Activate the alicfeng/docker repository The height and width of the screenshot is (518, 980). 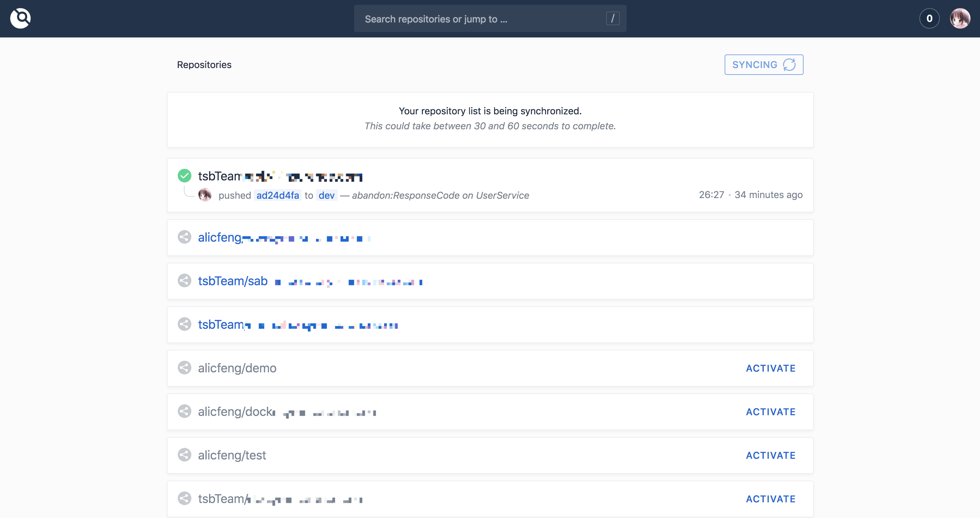click(770, 412)
